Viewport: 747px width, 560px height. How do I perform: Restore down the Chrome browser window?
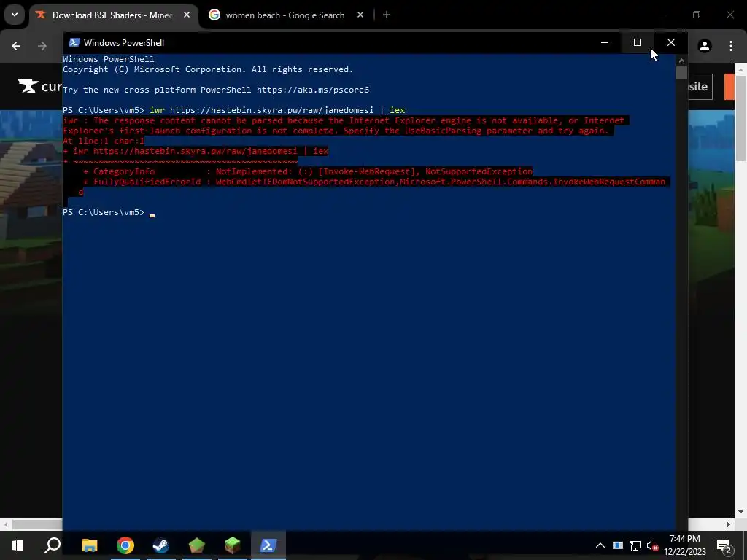(697, 15)
